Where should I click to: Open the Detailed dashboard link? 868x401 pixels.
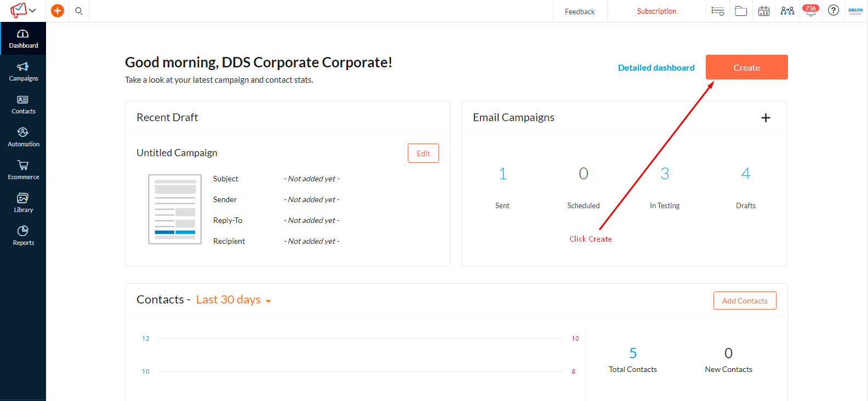click(x=656, y=68)
